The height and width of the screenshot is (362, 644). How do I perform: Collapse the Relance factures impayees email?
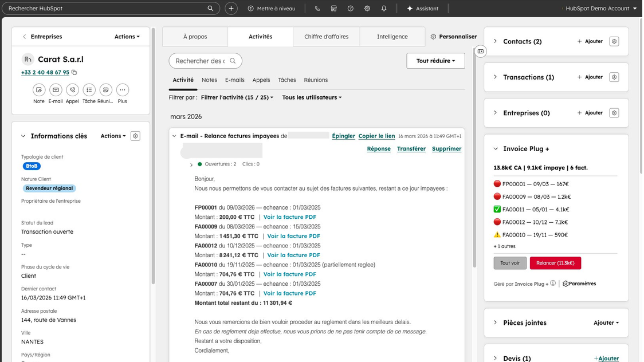[174, 136]
